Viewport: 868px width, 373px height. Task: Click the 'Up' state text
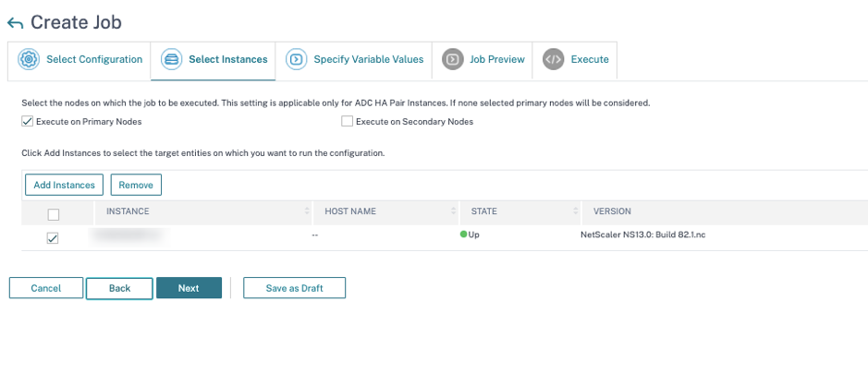point(474,235)
